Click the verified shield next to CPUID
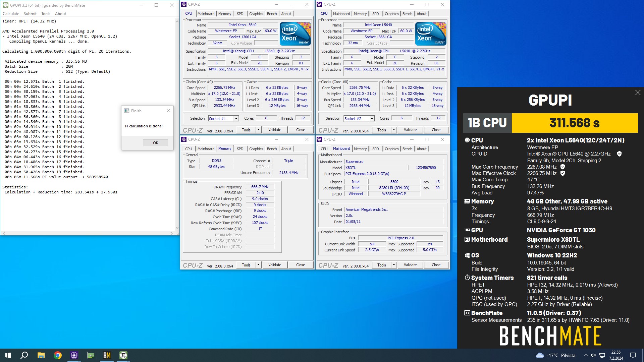The height and width of the screenshot is (362, 644). [x=619, y=154]
